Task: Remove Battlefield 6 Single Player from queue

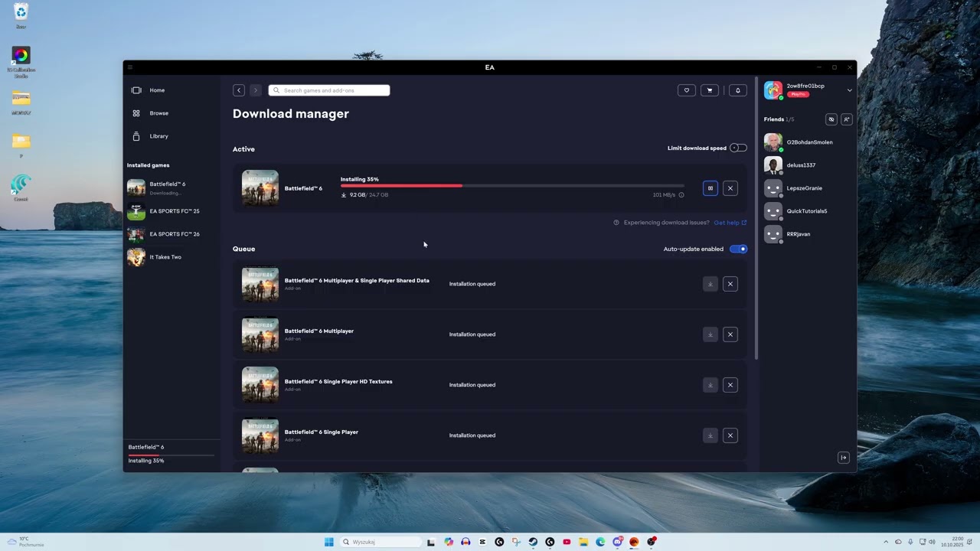Action: 730,435
